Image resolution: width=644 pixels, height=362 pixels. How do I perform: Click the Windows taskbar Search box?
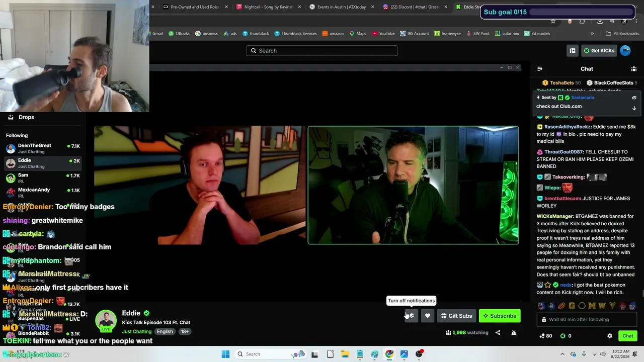[270, 354]
